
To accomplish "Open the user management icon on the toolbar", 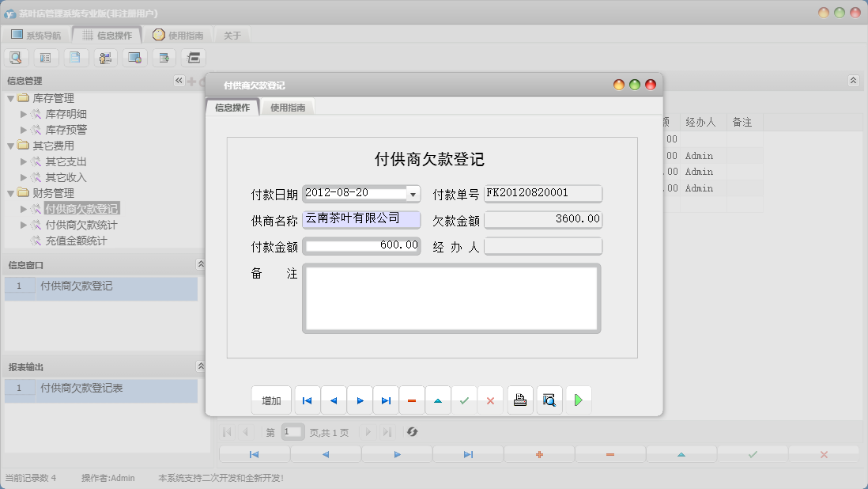I will pos(105,57).
